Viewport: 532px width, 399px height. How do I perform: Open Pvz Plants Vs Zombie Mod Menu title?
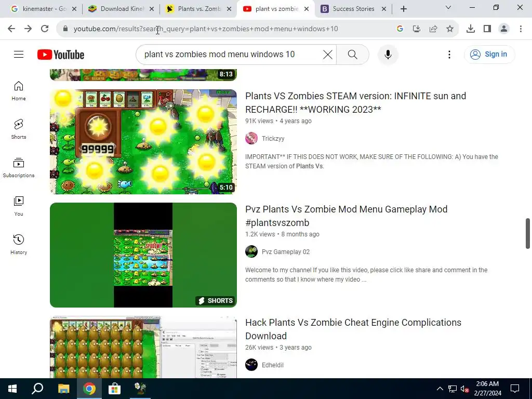[347, 216]
